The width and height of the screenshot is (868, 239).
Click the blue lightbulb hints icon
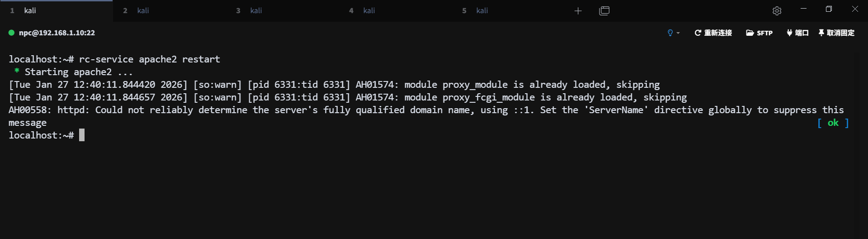coord(670,33)
